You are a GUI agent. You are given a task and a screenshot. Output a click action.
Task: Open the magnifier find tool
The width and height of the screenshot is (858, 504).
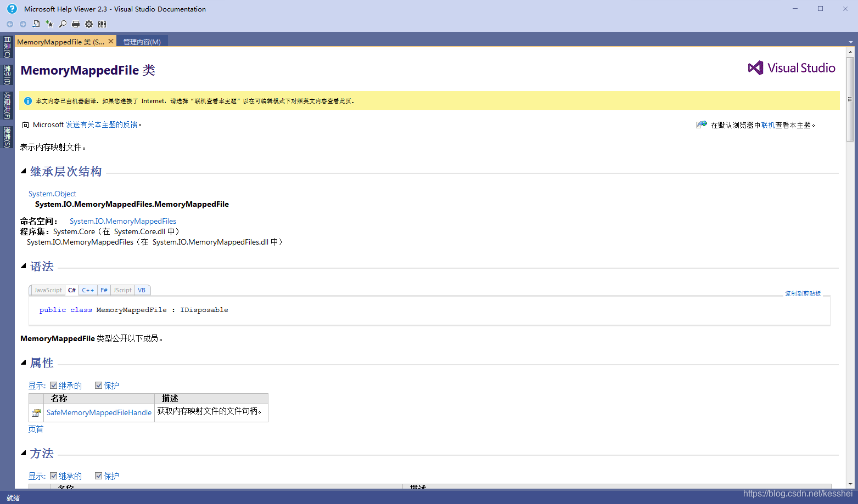click(63, 24)
